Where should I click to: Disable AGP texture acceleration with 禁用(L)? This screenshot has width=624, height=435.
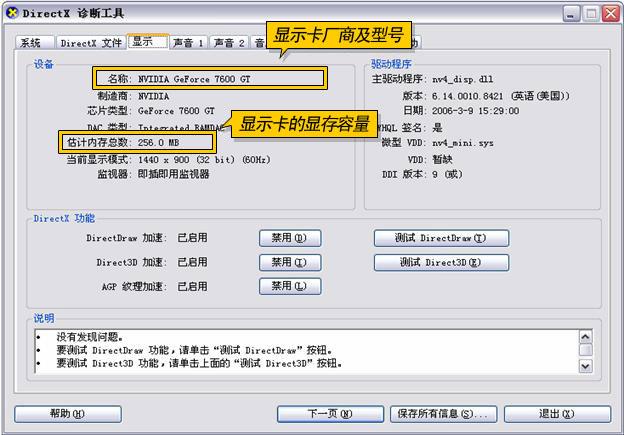pos(290,286)
